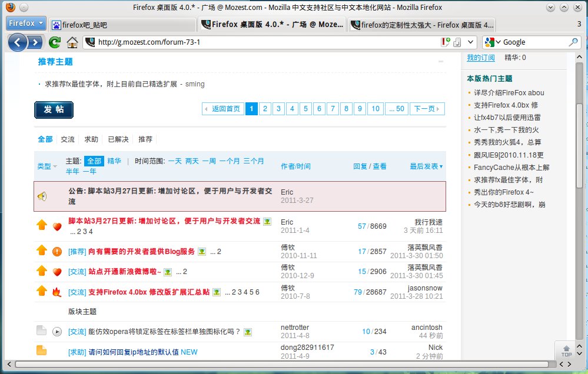Click the 发帖 post button
Image resolution: width=588 pixels, height=374 pixels.
(54, 109)
